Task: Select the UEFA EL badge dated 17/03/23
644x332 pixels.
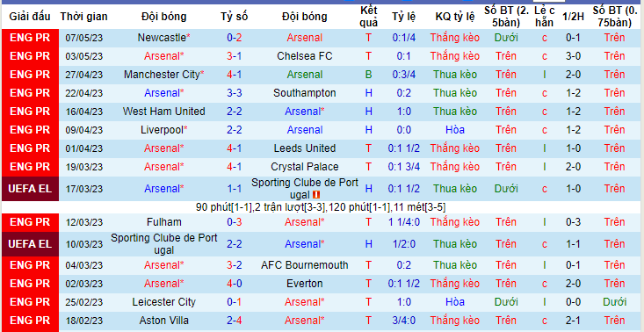Action: pos(30,189)
